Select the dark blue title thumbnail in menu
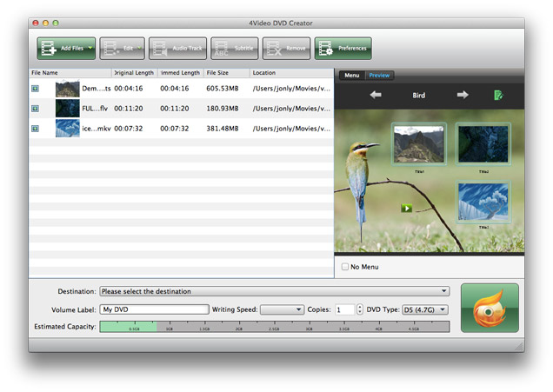Image resolution: width=553 pixels, height=392 pixels. (x=483, y=144)
